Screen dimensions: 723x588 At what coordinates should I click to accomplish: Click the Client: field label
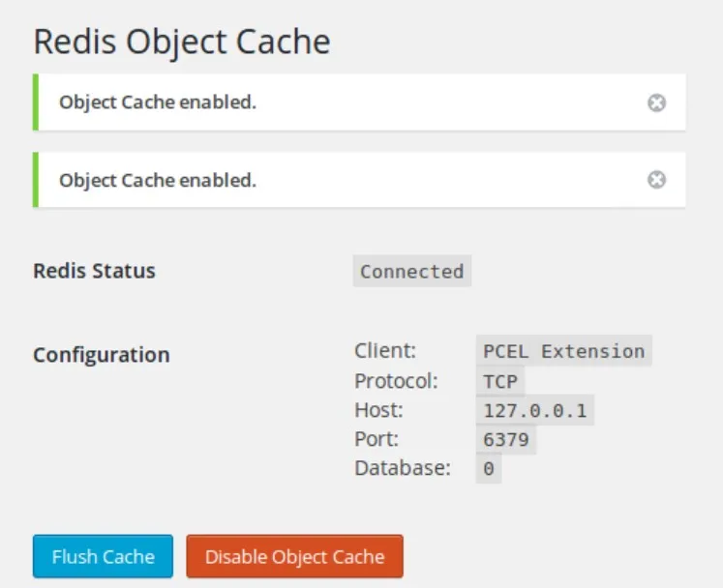coord(385,351)
